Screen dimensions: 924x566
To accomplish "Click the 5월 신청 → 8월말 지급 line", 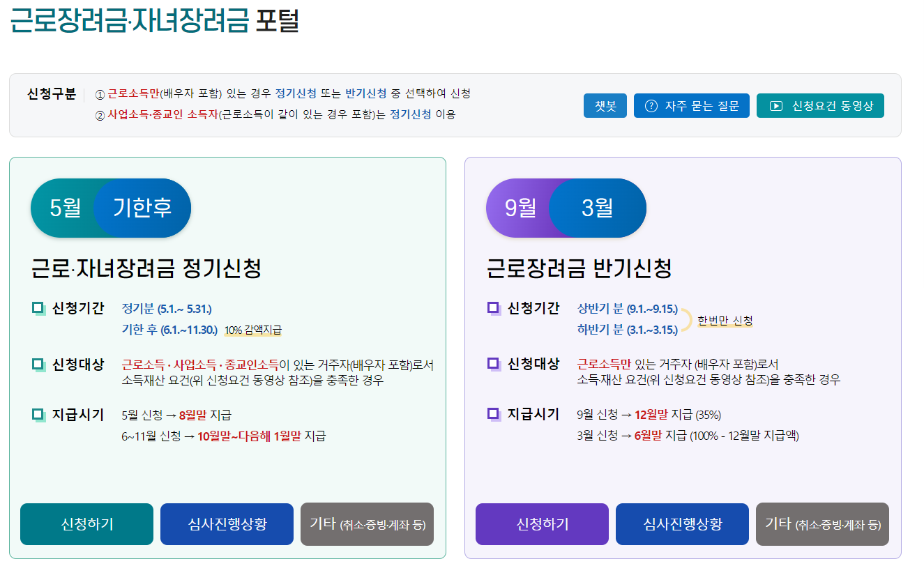I will (176, 415).
